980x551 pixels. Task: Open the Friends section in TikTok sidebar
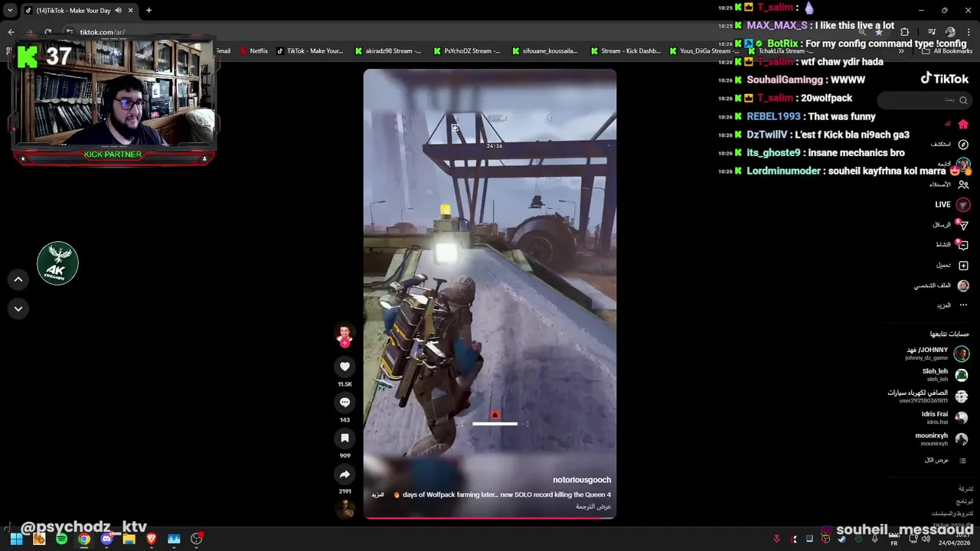tap(963, 184)
